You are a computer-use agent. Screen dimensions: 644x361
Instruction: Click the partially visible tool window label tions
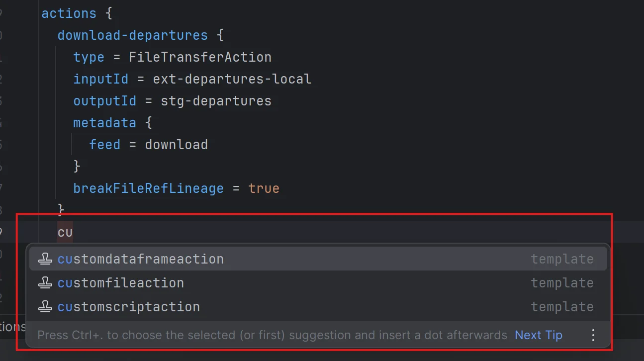click(12, 327)
